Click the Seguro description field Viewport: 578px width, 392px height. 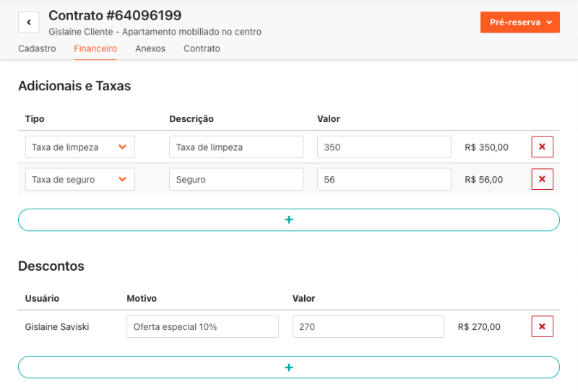pos(236,179)
